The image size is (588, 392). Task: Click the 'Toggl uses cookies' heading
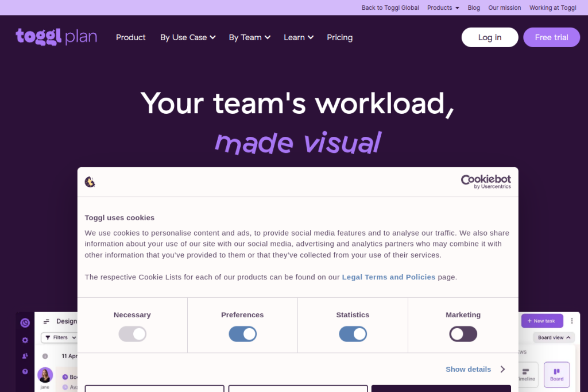coord(119,218)
